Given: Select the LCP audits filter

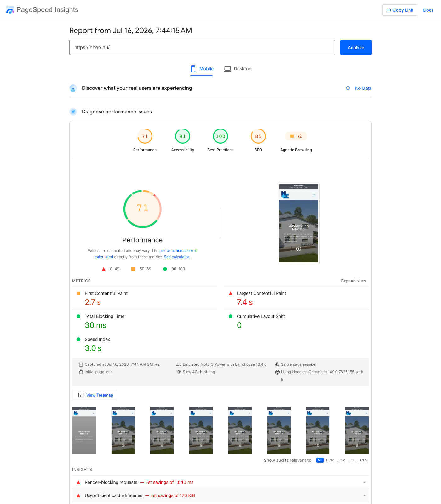Looking at the screenshot, I should point(341,460).
